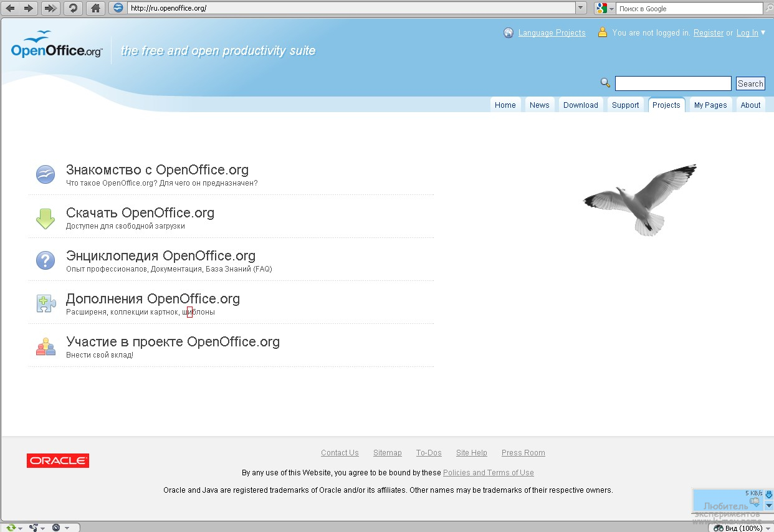This screenshot has width=774, height=532.
Task: Click the footer line 'Oracle and Java are registered trademarks'
Action: tap(388, 490)
